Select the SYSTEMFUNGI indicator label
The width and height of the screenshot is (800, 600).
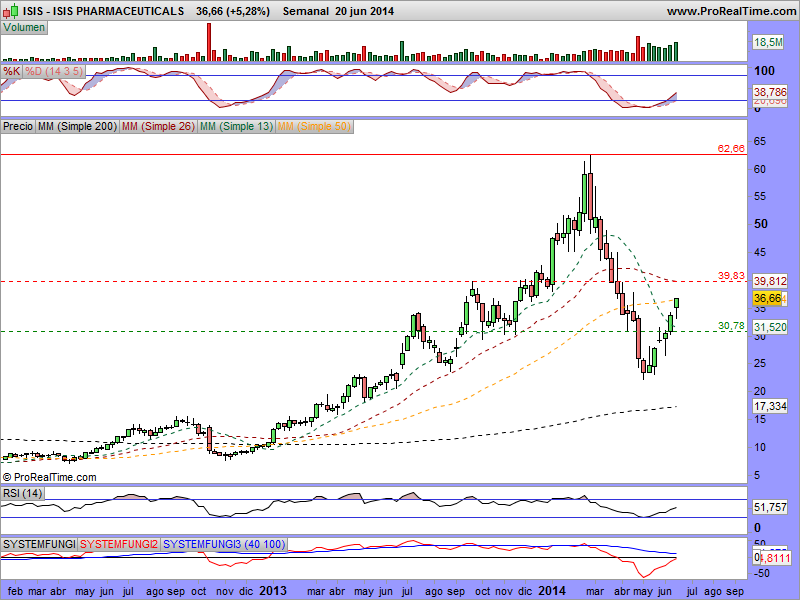pos(39,544)
